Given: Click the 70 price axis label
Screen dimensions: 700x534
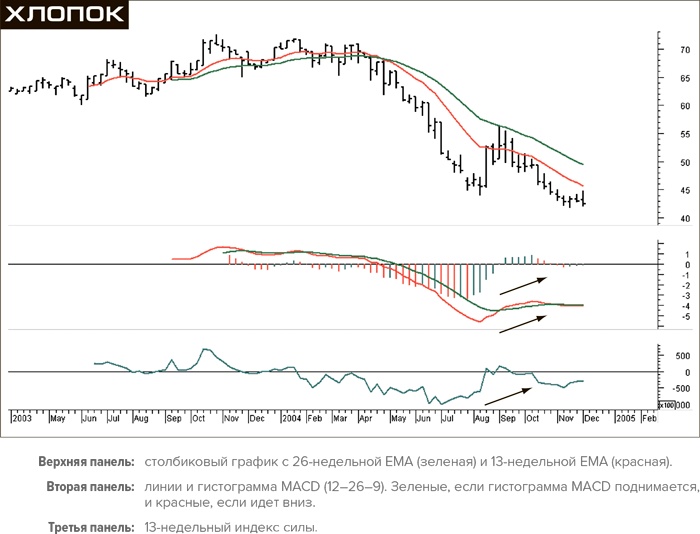Looking at the screenshot, I should click(x=657, y=49).
